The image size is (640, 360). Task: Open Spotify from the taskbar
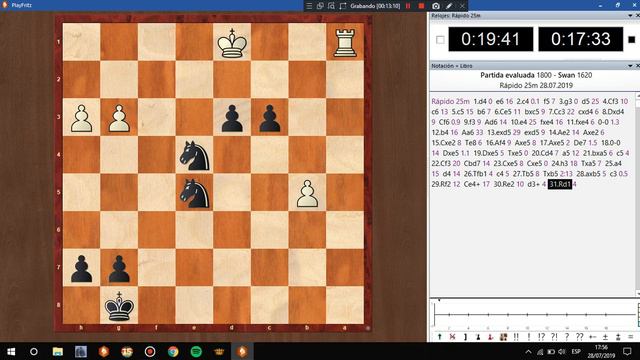196,351
